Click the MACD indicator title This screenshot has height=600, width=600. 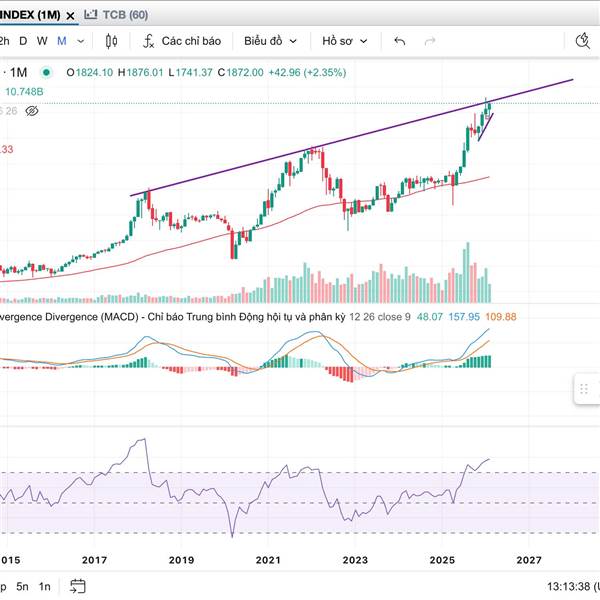pyautogui.click(x=173, y=317)
